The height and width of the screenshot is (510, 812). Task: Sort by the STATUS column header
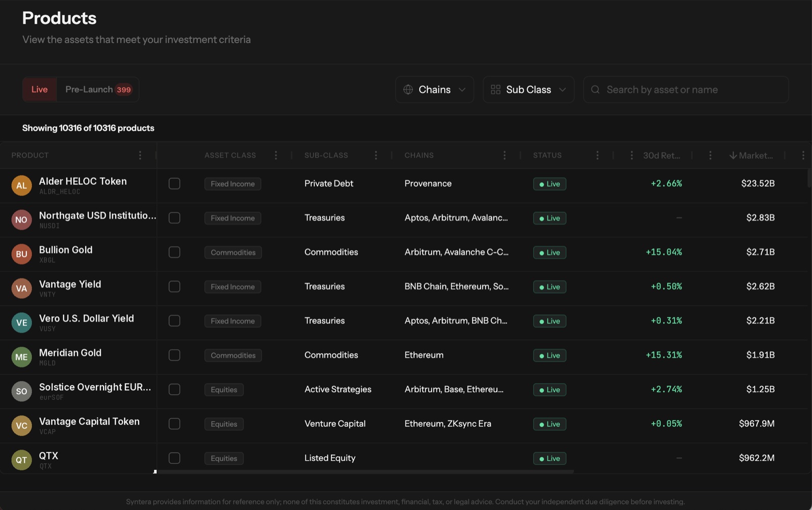[547, 155]
